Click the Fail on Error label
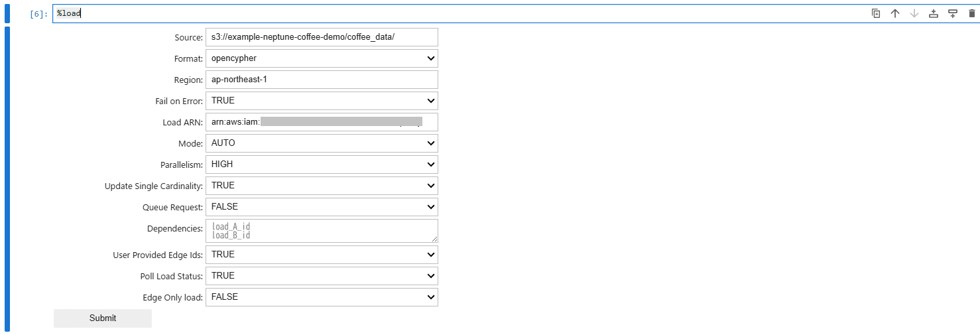Screen dimensions: 980x335 (x=179, y=101)
